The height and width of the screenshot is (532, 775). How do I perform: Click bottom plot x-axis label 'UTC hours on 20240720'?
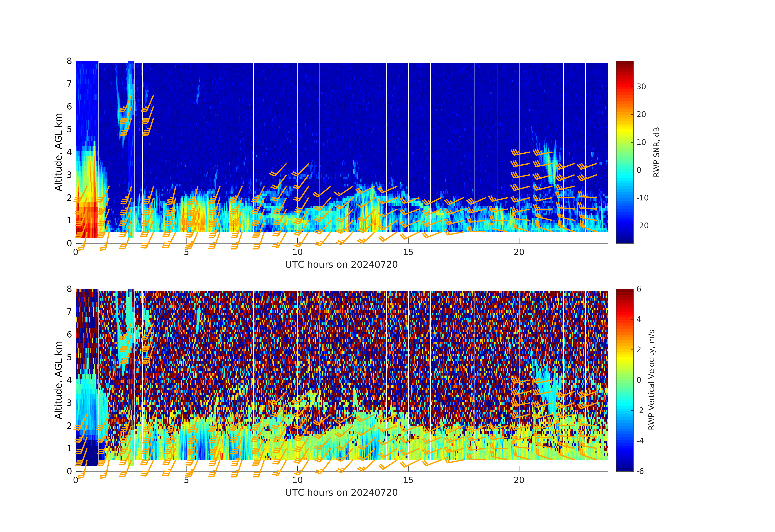[x=341, y=492]
